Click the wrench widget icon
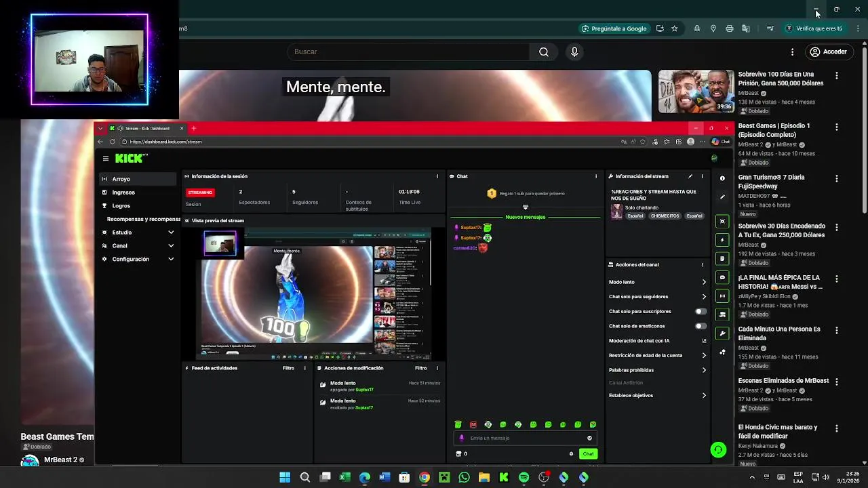 [x=722, y=333]
